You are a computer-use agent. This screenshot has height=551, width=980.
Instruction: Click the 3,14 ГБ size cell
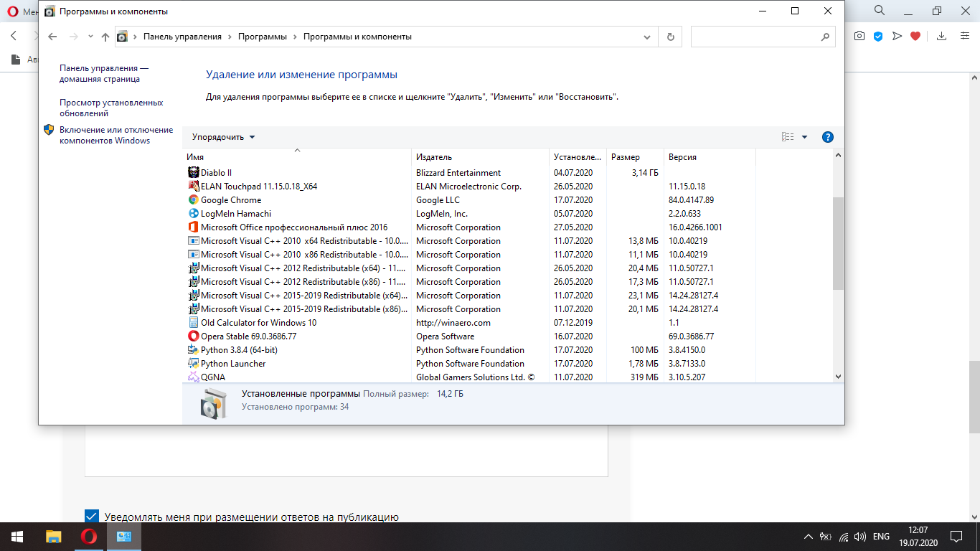tap(645, 172)
